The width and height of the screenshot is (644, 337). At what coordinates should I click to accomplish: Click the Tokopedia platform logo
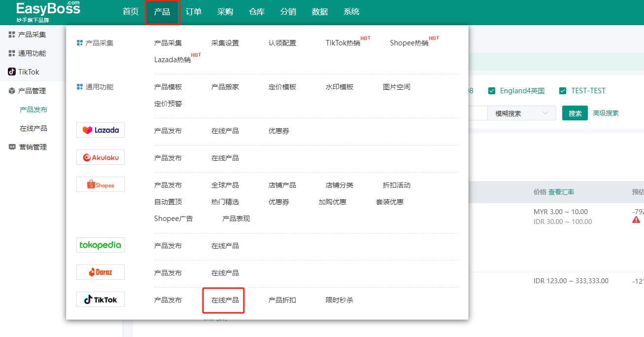point(101,245)
